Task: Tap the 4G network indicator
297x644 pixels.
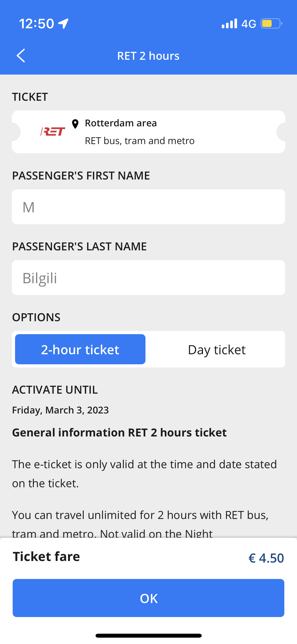Action: point(249,24)
